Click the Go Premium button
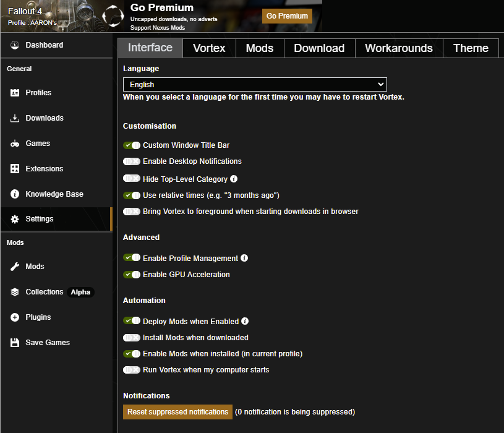The height and width of the screenshot is (433, 504). point(287,15)
